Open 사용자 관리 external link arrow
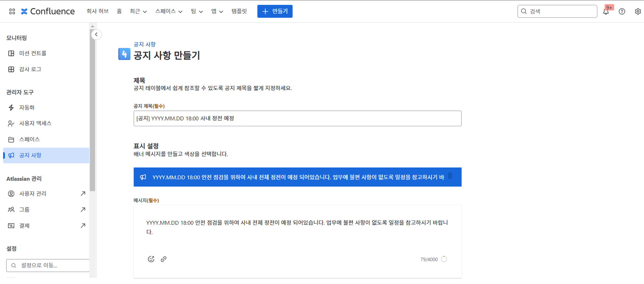 click(83, 194)
